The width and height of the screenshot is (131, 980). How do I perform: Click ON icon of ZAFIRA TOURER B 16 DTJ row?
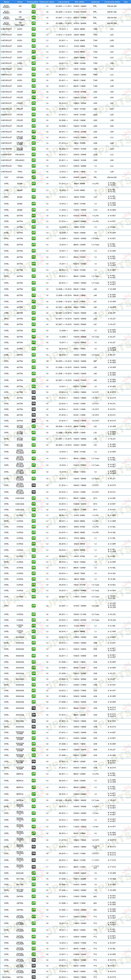33,966
